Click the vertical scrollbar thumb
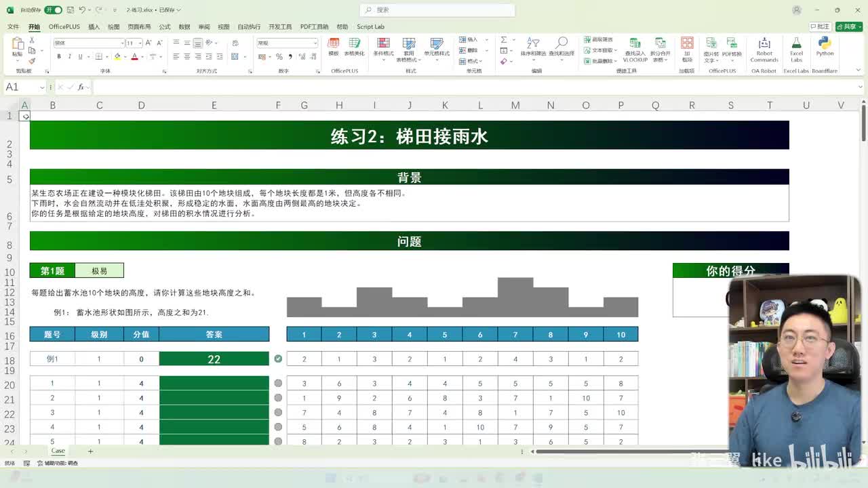 coord(863,122)
